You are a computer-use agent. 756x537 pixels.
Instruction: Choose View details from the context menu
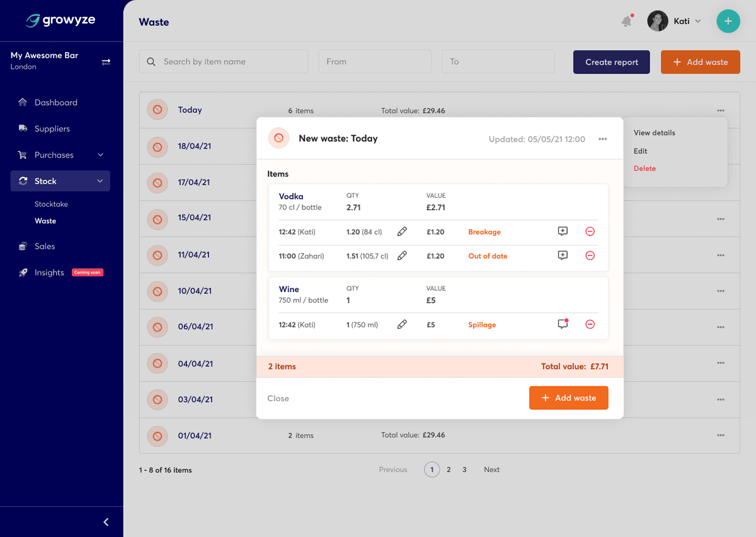(654, 133)
